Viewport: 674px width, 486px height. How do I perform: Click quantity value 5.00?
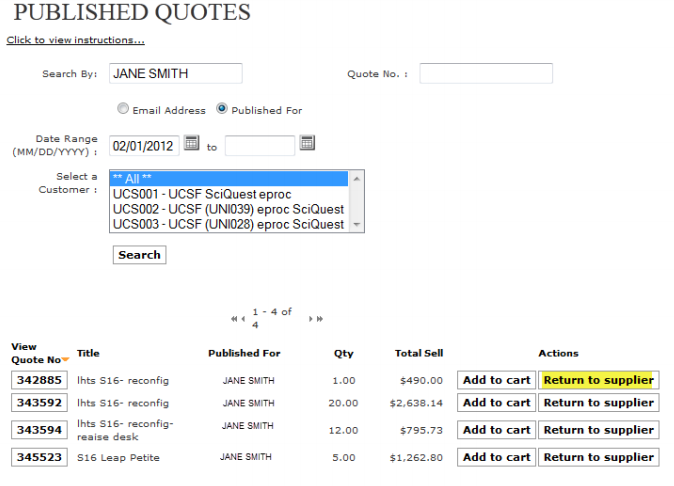344,458
